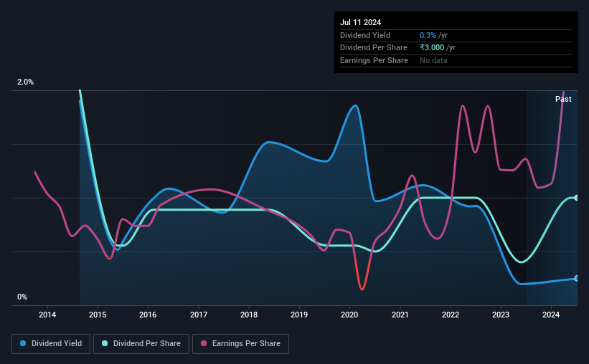The image size is (589, 364).
Task: Click the tooltip Dividend Per Share row label
Action: (374, 48)
